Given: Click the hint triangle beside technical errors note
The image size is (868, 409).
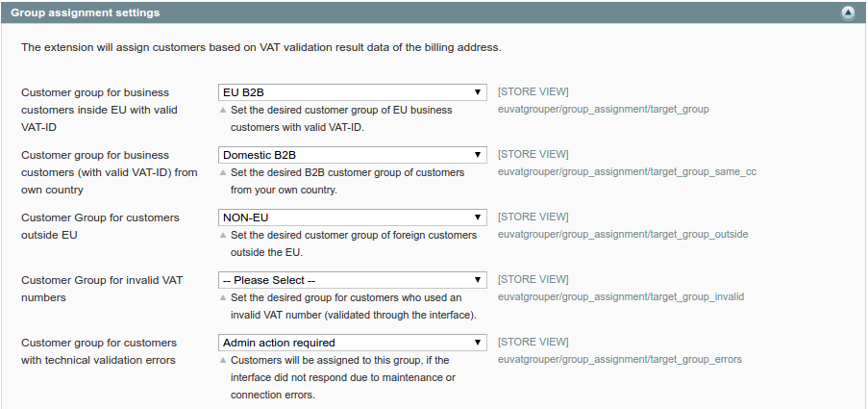Looking at the screenshot, I should pos(223,361).
